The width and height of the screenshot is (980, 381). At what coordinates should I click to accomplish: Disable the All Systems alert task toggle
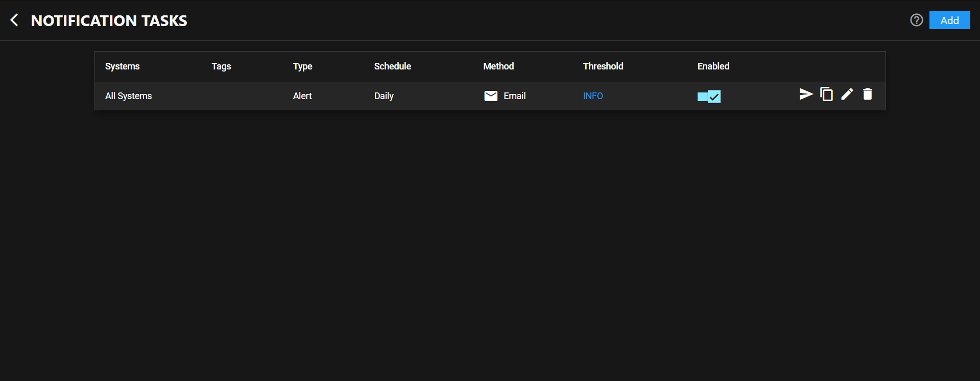pyautogui.click(x=709, y=97)
